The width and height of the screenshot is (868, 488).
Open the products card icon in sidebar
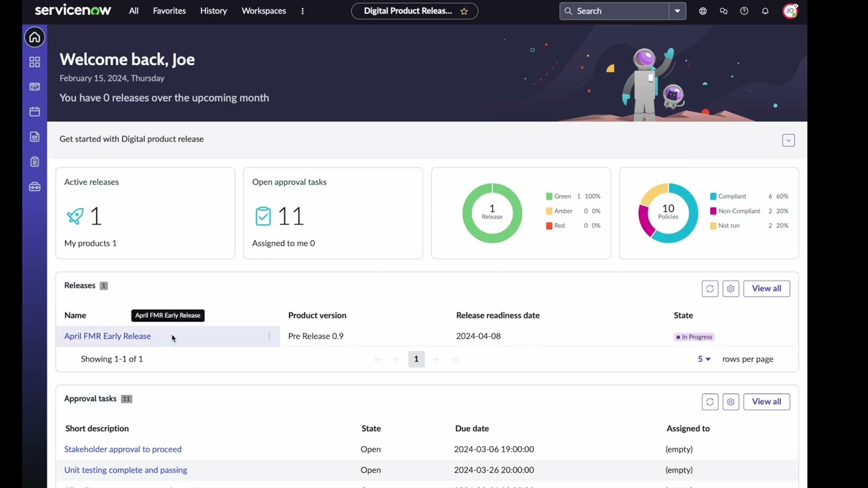click(35, 87)
